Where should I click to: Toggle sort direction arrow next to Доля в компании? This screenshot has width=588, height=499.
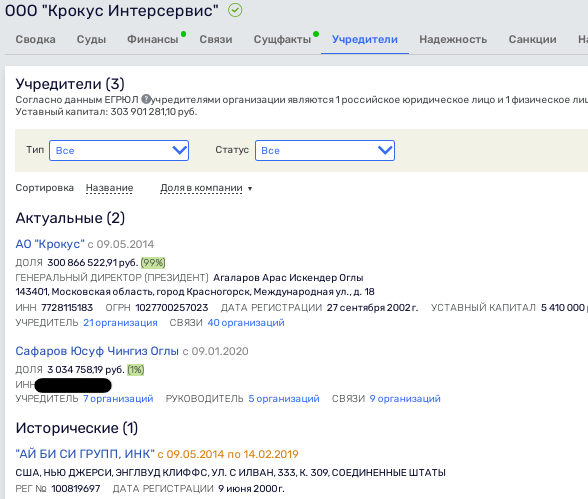[x=250, y=189]
